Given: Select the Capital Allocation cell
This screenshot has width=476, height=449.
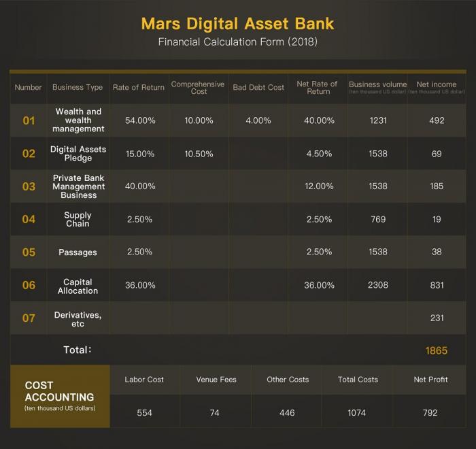Looking at the screenshot, I should [78, 286].
